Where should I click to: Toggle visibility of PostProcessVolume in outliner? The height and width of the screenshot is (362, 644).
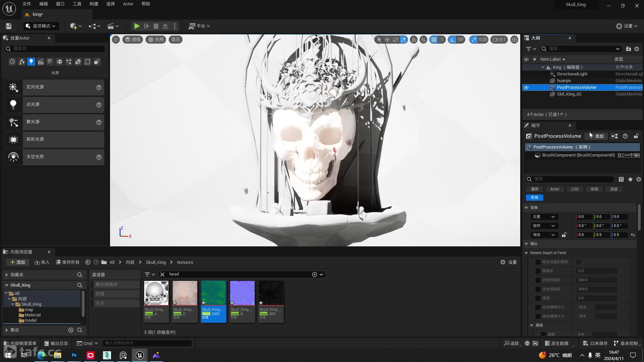pyautogui.click(x=526, y=87)
